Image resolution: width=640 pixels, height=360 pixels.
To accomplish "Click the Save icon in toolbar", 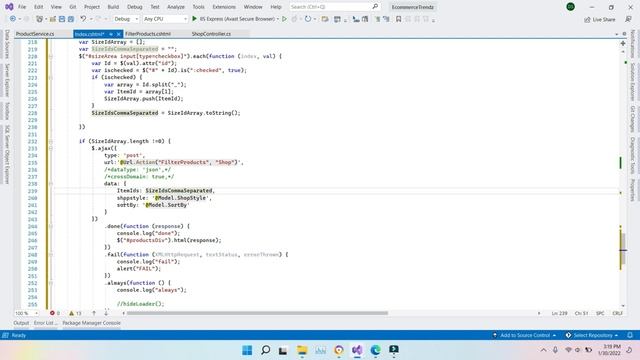I will pos(62,19).
